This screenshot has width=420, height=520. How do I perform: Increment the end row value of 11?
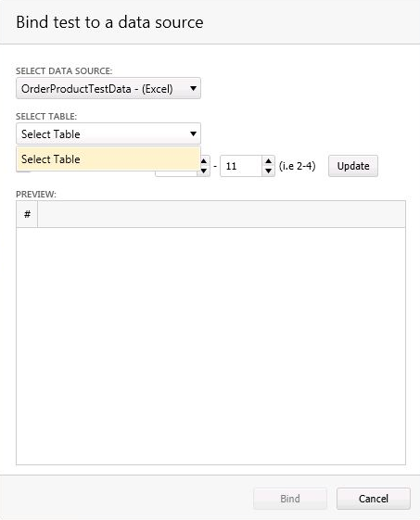[268, 161]
